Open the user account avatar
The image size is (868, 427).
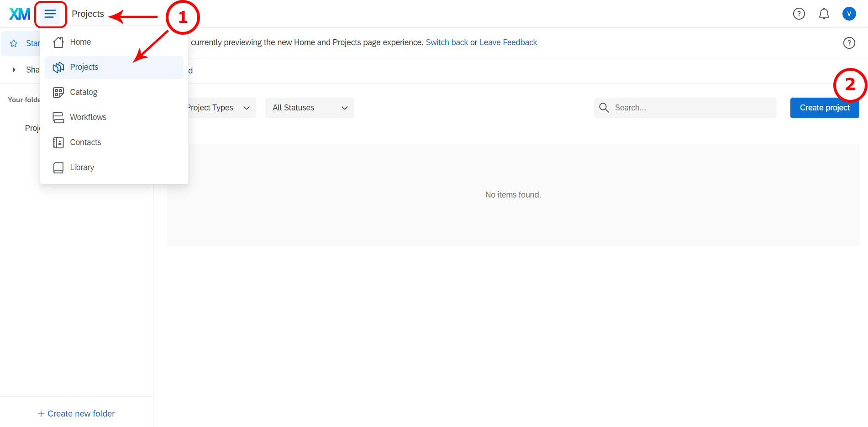click(x=849, y=14)
